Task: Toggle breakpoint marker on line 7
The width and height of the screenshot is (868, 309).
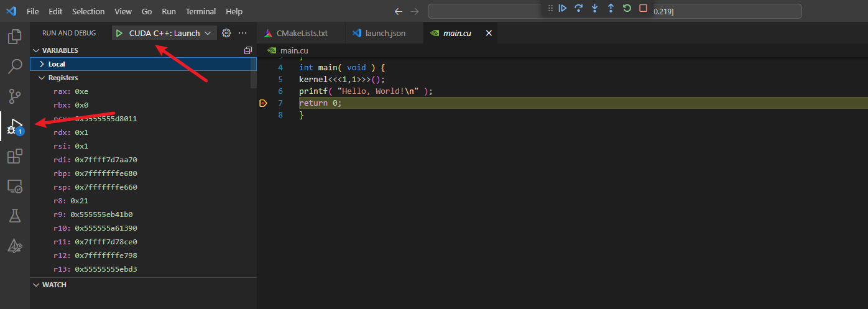Action: coord(263,103)
